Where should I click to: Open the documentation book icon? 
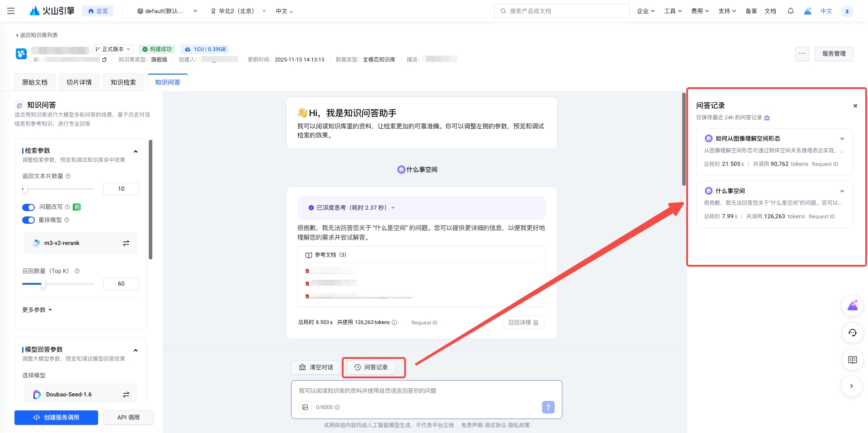coord(852,360)
